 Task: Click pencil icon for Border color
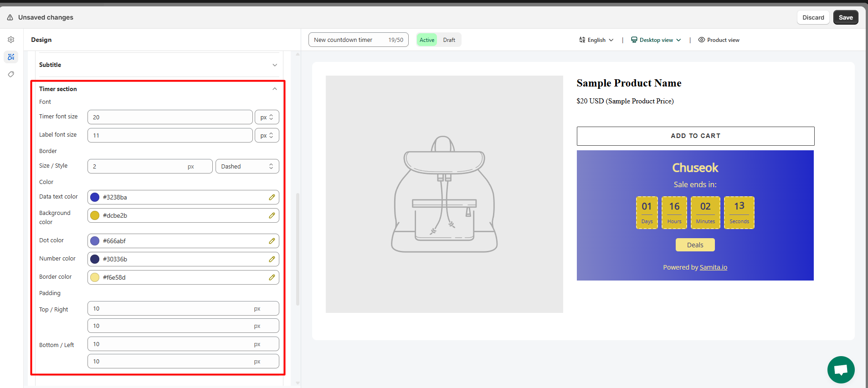pyautogui.click(x=272, y=277)
